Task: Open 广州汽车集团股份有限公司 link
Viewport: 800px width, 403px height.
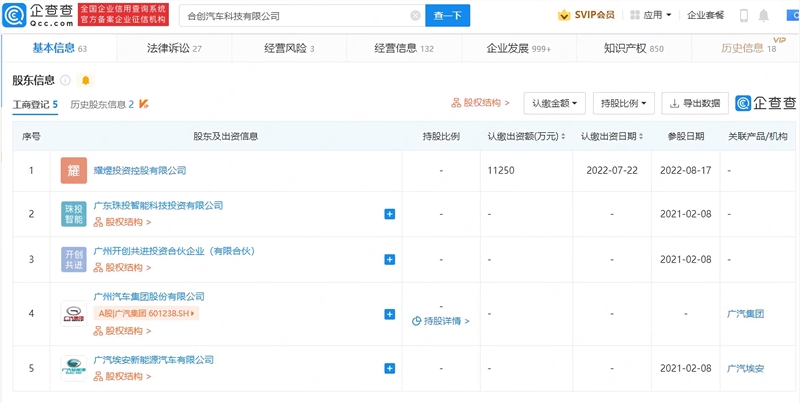Action: tap(149, 296)
